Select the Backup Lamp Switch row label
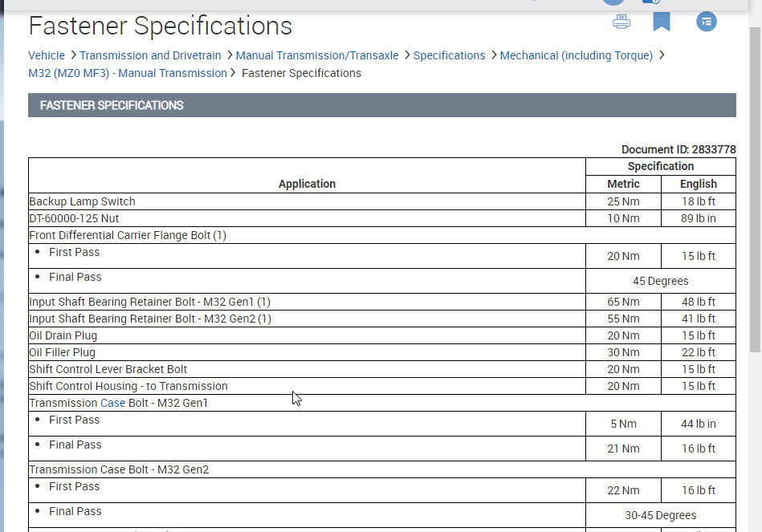 point(82,201)
